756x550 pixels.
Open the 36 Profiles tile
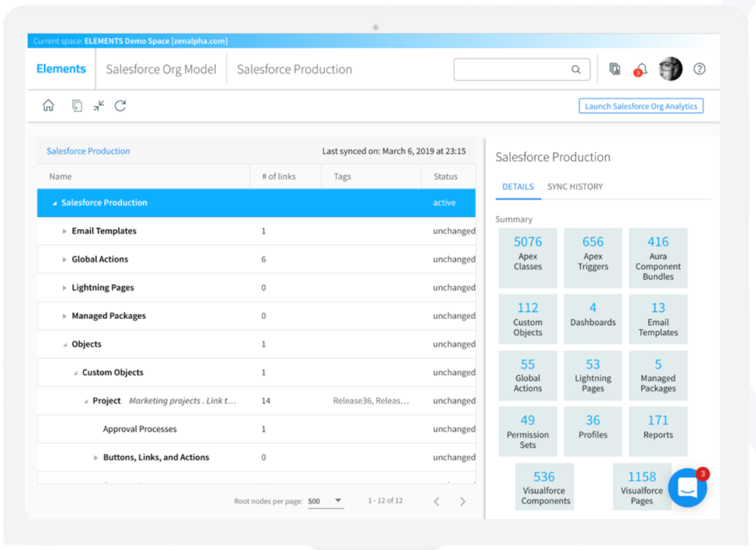593,431
